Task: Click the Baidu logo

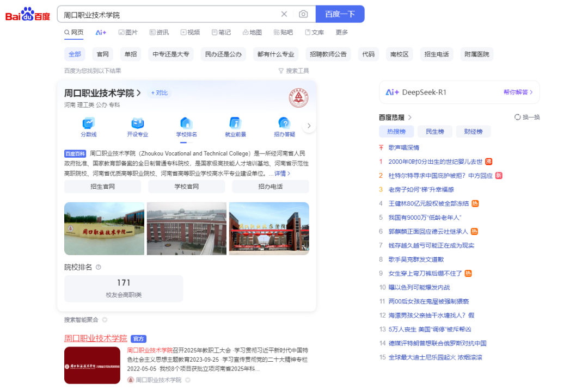Action: [x=28, y=15]
